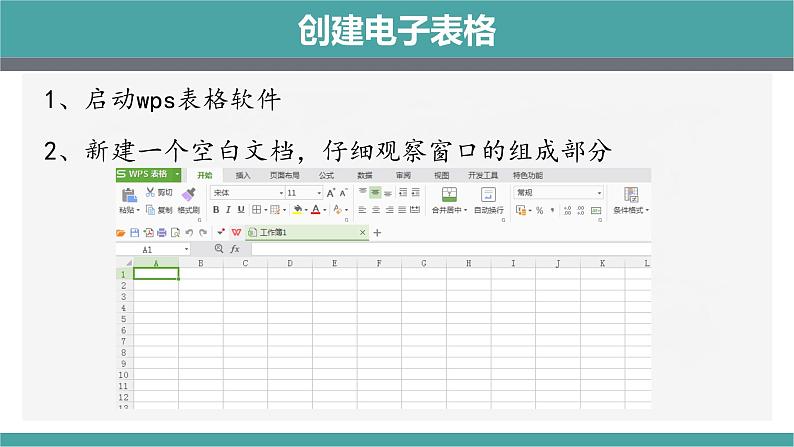
Task: Switch to the 审阅 (Review) tab
Action: pos(404,175)
